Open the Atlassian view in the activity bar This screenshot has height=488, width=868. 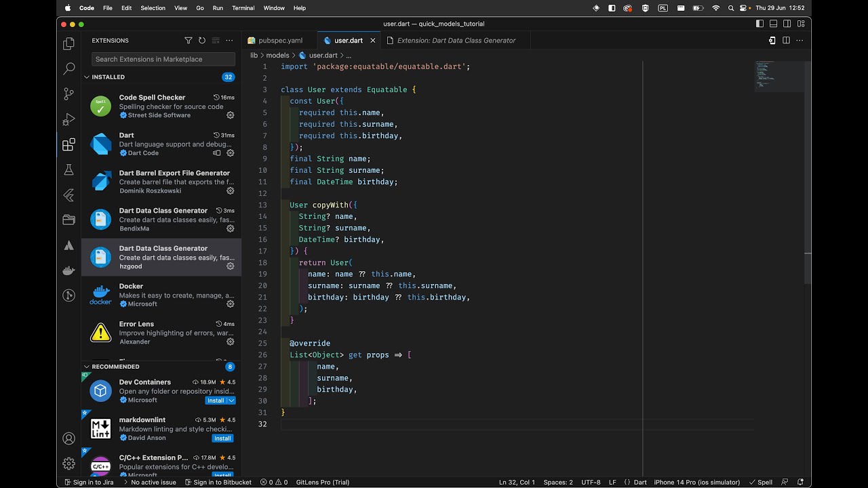pyautogui.click(x=68, y=245)
